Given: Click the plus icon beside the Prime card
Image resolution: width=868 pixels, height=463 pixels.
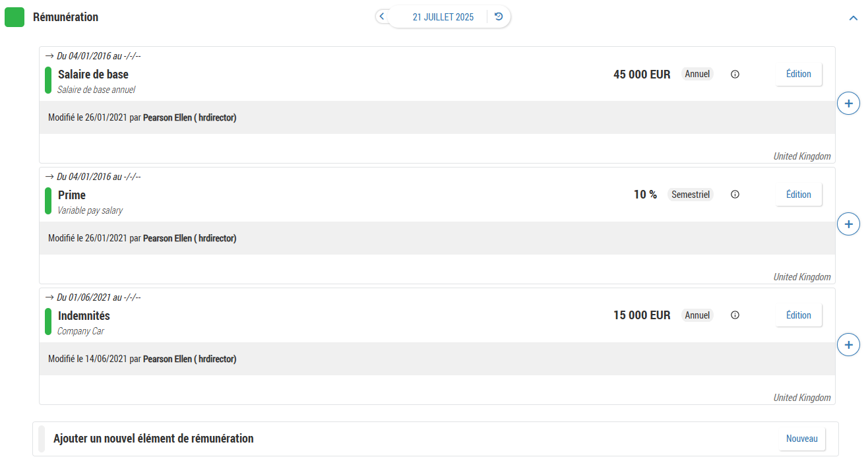Looking at the screenshot, I should point(848,224).
